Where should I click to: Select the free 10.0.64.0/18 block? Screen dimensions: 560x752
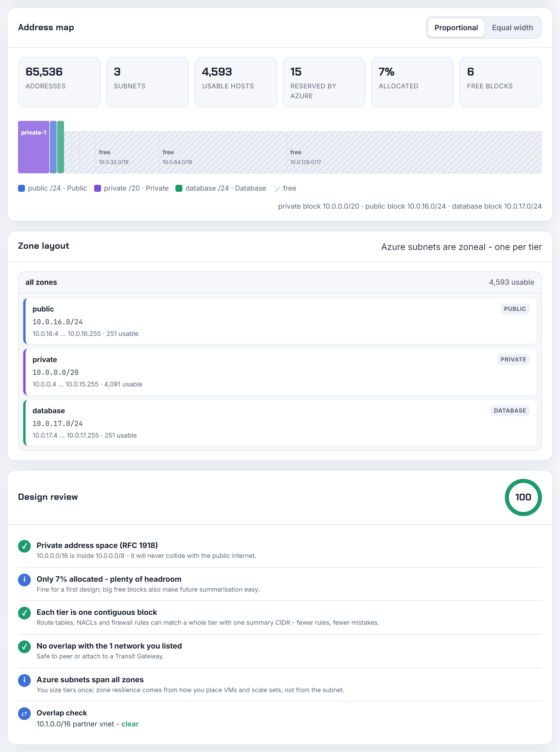point(223,152)
